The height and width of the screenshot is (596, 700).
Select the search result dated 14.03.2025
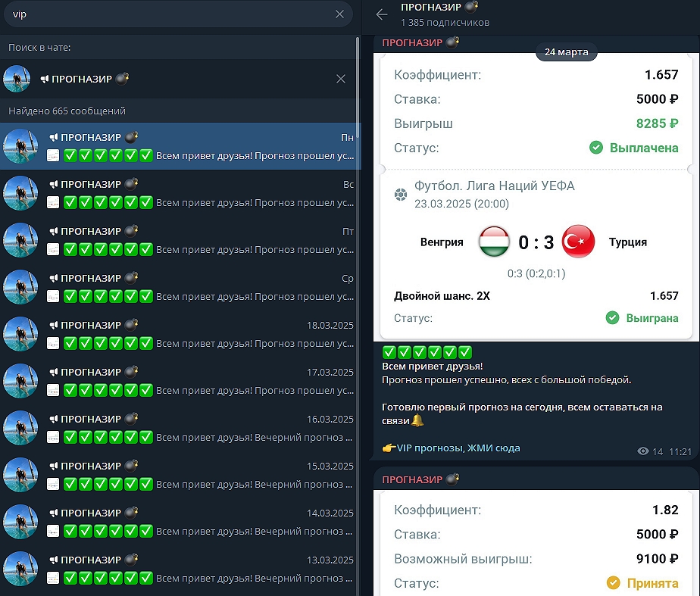coord(179,522)
